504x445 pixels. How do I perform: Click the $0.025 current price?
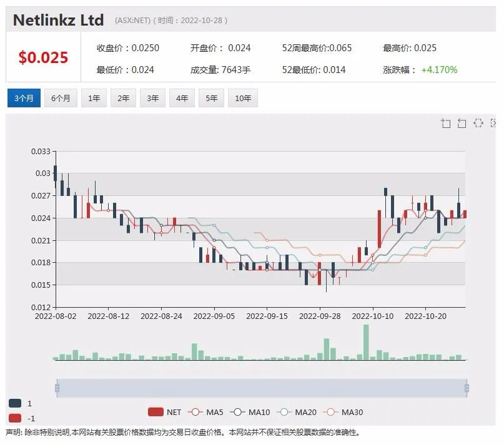point(43,57)
